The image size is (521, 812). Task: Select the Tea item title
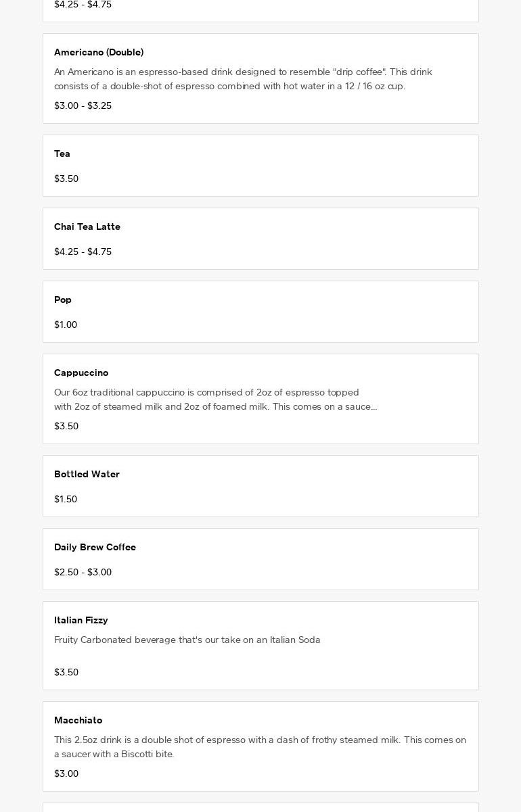pyautogui.click(x=62, y=153)
